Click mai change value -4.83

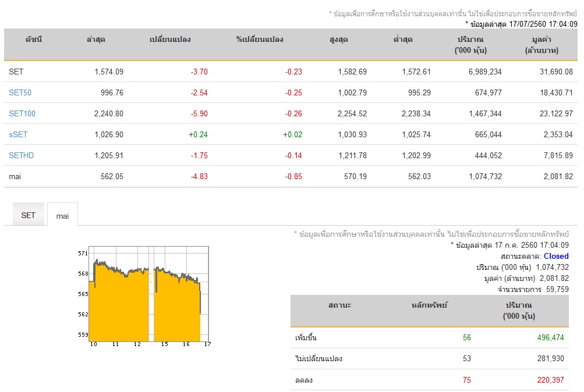point(199,177)
